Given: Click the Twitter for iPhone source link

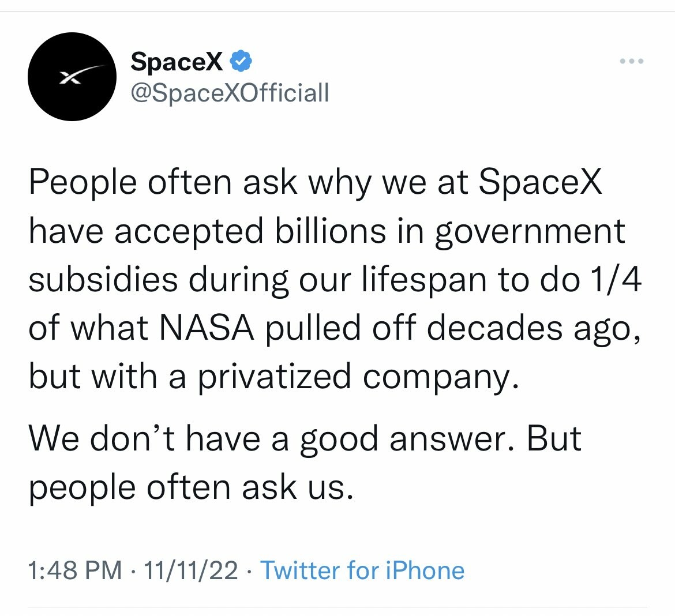Looking at the screenshot, I should [362, 570].
